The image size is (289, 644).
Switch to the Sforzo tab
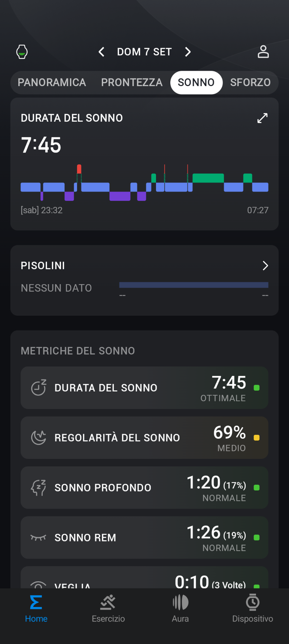[x=250, y=83]
